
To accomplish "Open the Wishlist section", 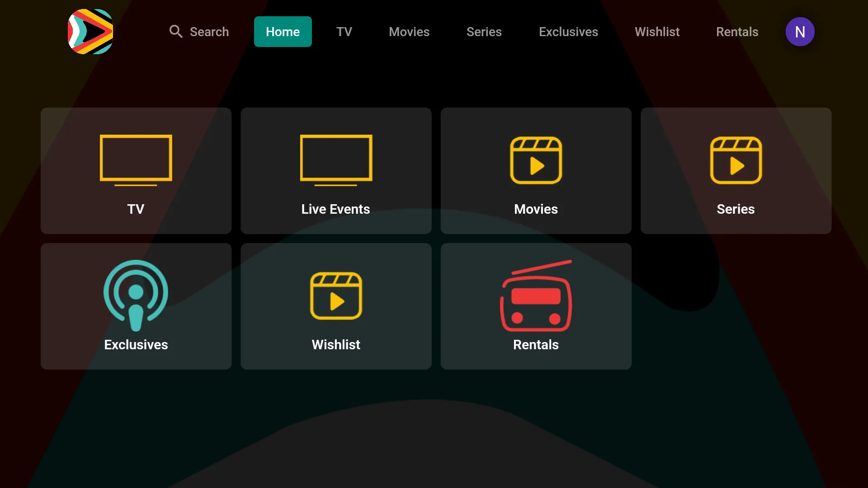I will pos(335,305).
